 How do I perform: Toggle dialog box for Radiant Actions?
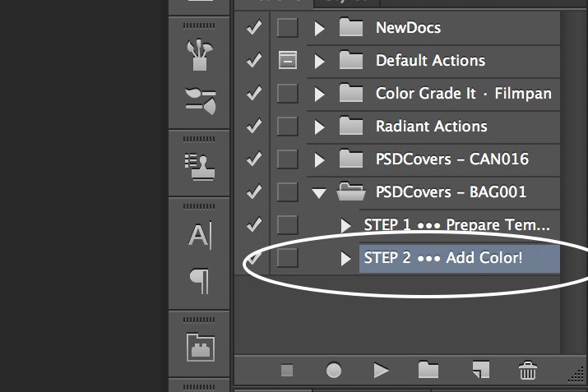pyautogui.click(x=288, y=126)
